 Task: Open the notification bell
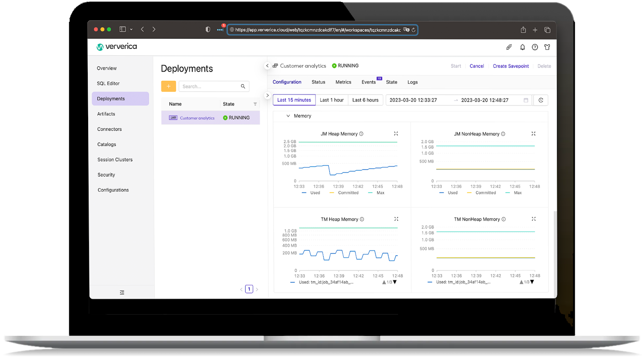click(x=522, y=47)
